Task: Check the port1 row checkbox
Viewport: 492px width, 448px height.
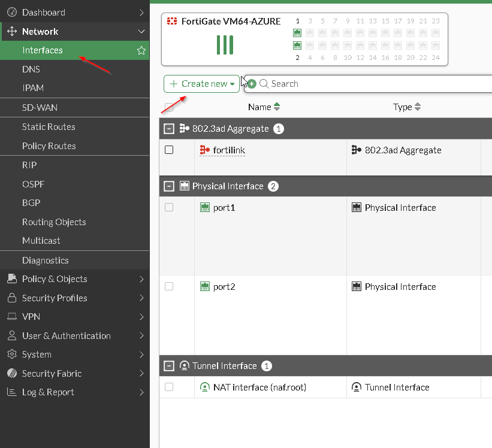Action: click(x=169, y=207)
